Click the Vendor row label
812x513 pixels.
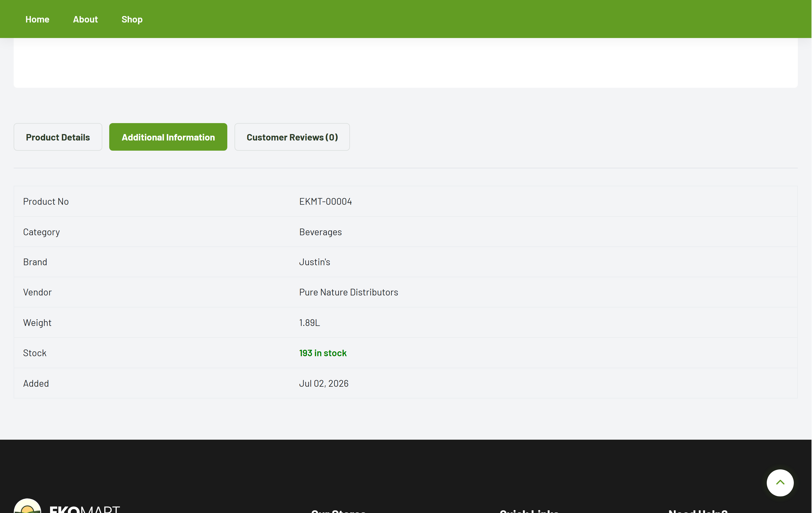(x=37, y=292)
